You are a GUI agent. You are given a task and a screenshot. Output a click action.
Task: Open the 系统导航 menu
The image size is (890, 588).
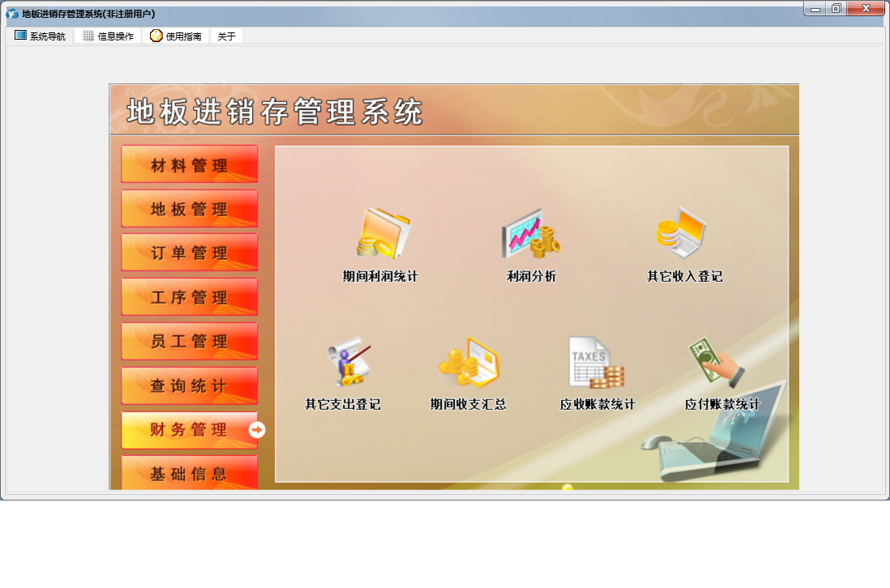point(40,36)
